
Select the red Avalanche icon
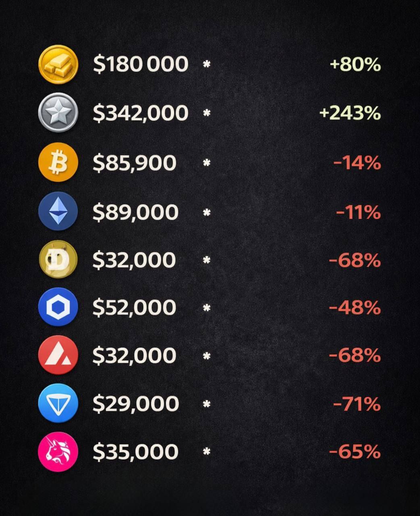coord(58,355)
